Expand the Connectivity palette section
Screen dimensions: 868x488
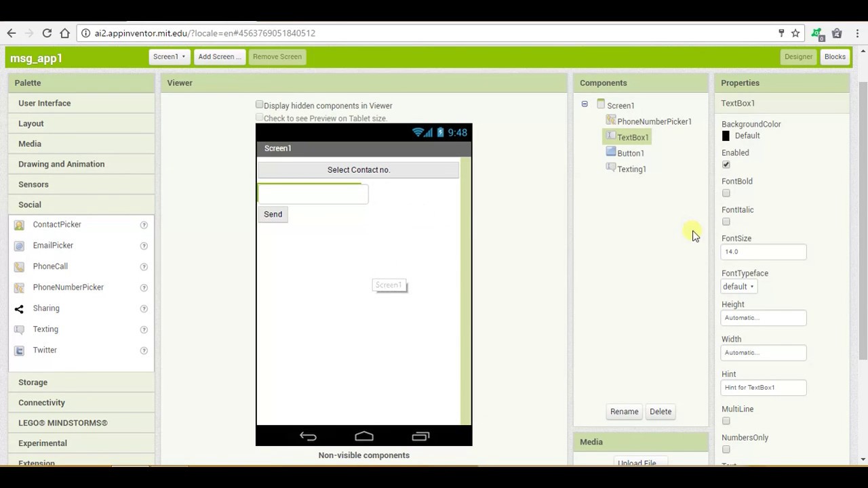coord(81,403)
